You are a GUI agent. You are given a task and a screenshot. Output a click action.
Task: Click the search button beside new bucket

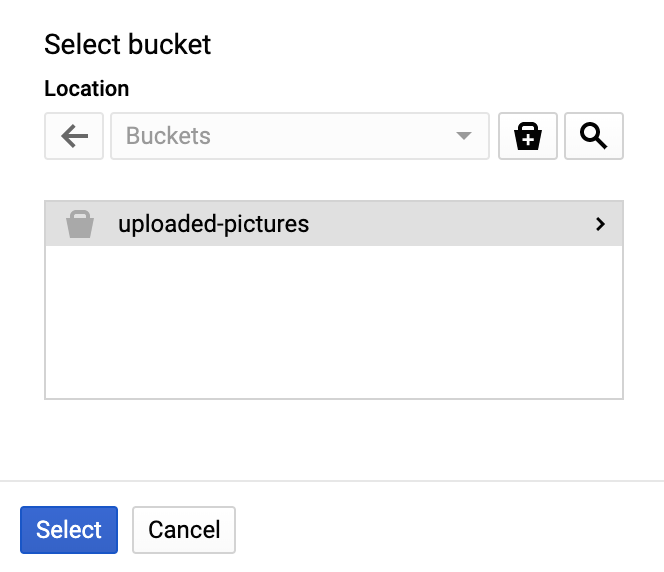[x=594, y=136]
